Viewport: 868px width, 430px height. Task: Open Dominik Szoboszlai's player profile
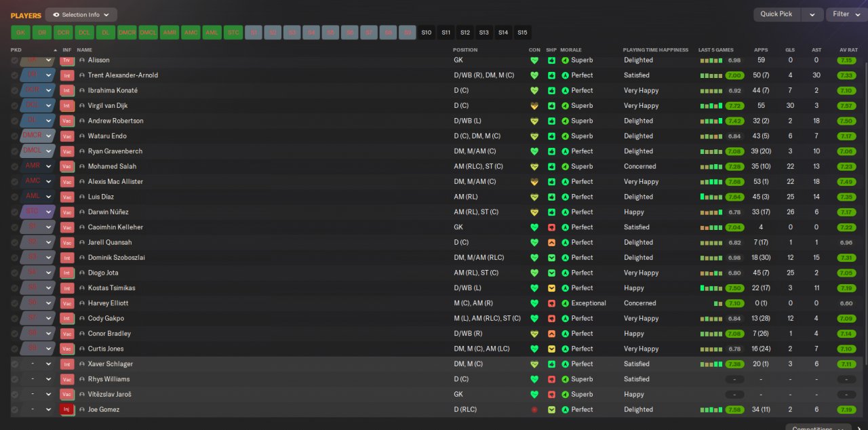pyautogui.click(x=117, y=258)
